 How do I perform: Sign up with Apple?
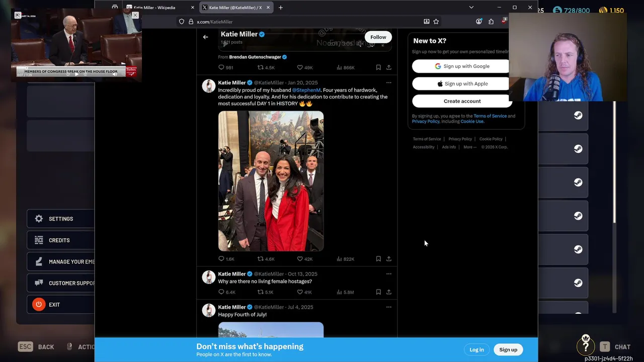click(x=462, y=84)
